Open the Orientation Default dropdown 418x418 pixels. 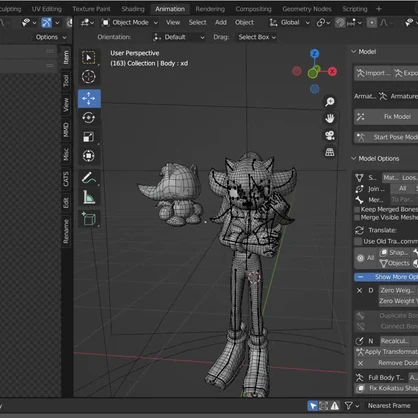coord(179,37)
